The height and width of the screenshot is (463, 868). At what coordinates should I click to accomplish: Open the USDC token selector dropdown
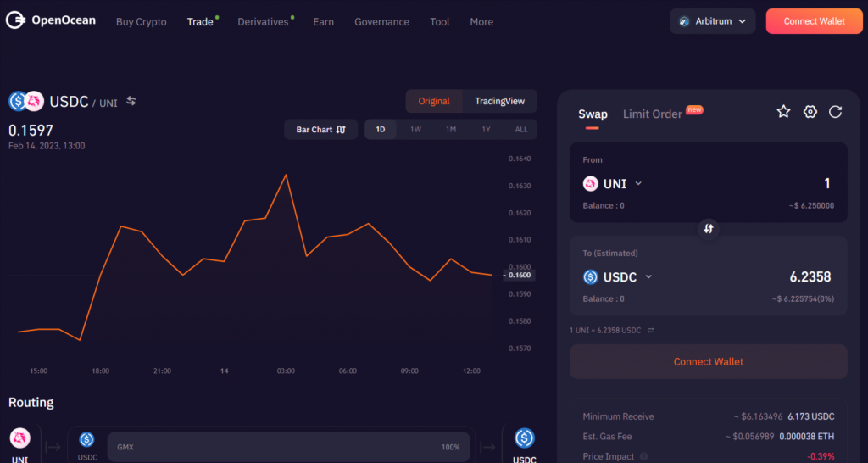(x=618, y=276)
